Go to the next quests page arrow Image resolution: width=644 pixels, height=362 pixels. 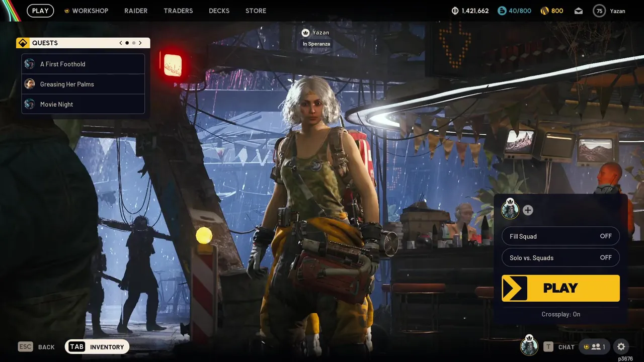[140, 43]
